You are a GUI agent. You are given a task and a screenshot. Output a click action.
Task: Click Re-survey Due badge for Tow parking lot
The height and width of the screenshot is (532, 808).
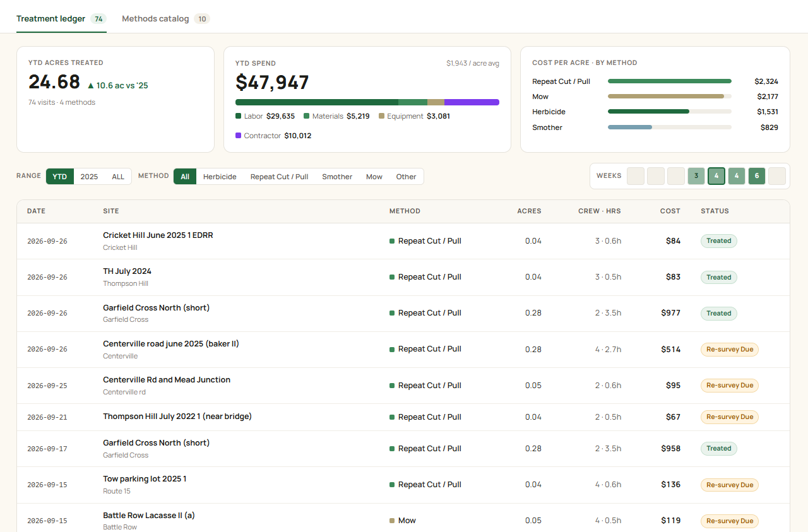coord(729,485)
